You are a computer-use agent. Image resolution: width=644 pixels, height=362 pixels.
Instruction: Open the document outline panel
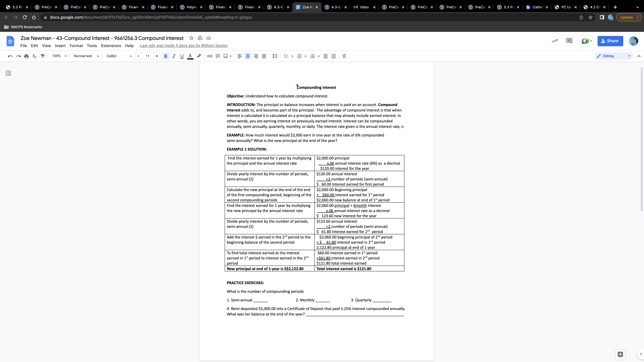8,73
